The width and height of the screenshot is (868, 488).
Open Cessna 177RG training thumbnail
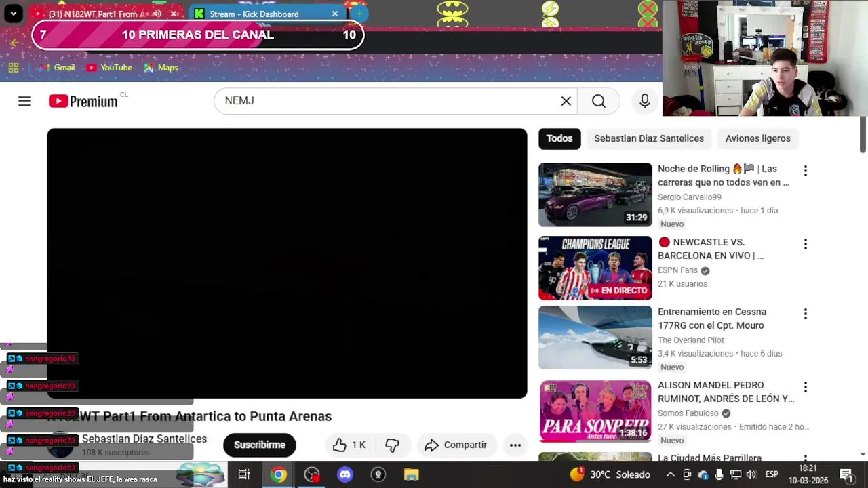(x=595, y=338)
